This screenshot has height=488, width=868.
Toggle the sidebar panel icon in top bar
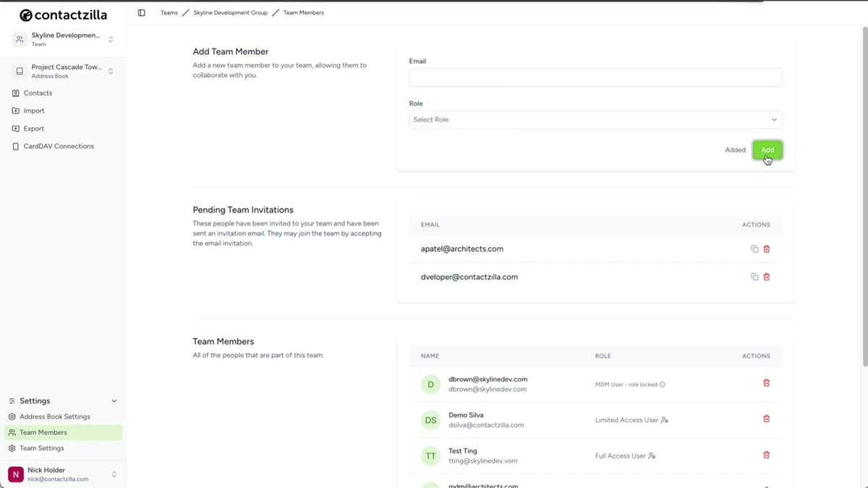(142, 12)
